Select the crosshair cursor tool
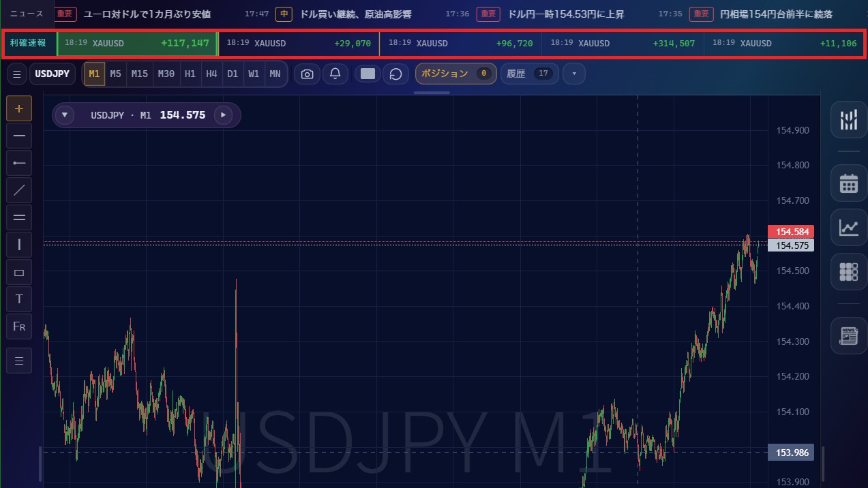 (19, 108)
